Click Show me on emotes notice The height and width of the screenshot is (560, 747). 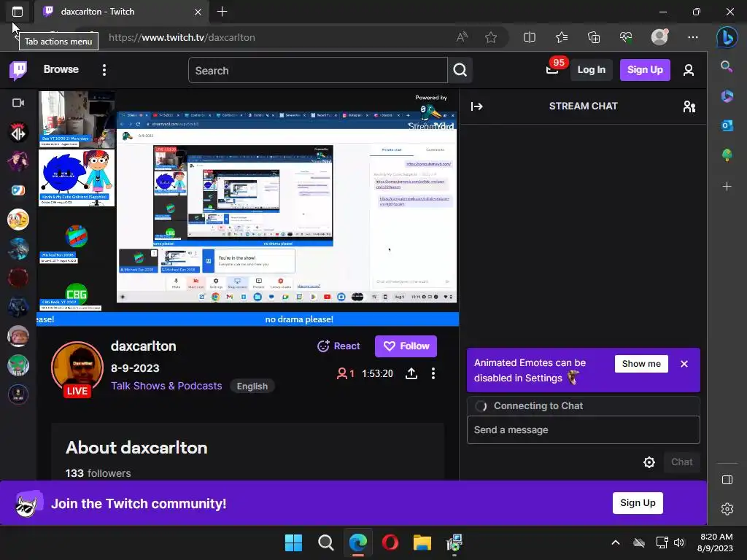pos(641,364)
